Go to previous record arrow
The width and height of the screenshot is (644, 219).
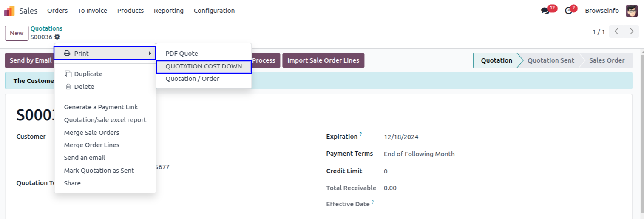(x=616, y=31)
